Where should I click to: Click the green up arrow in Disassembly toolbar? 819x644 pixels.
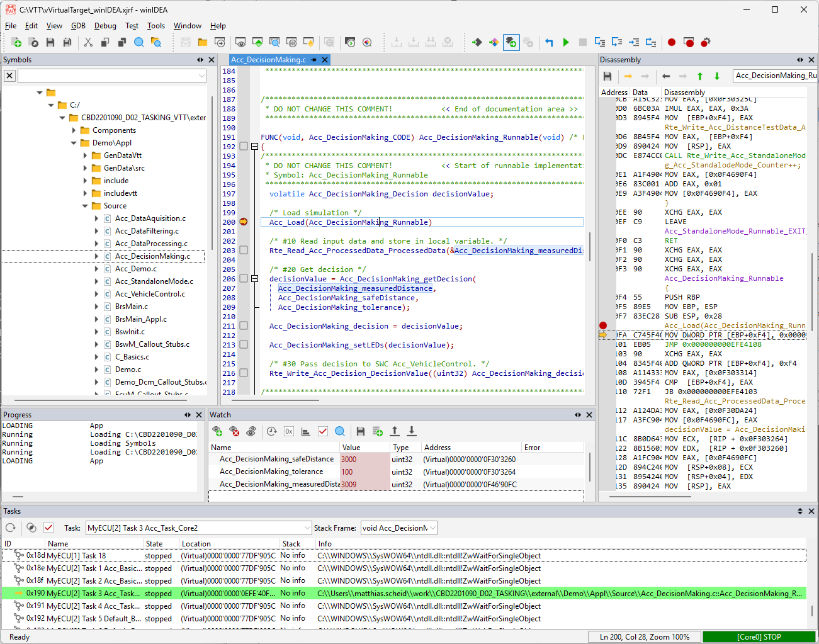tap(699, 76)
